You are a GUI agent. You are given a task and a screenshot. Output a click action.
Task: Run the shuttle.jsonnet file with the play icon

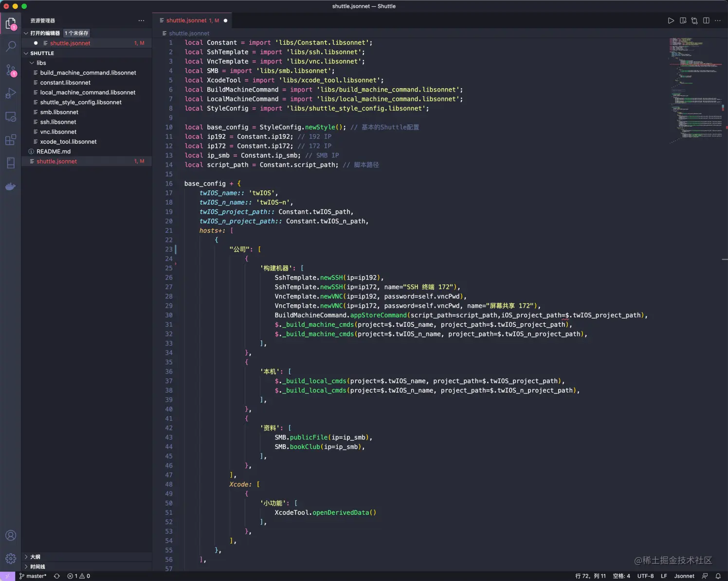coord(671,20)
